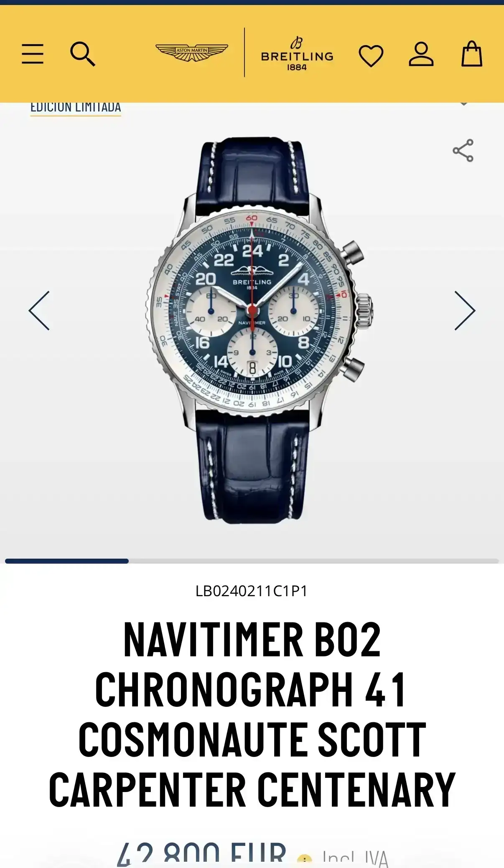Click the Incl. IVA tax label
The width and height of the screenshot is (504, 868).
click(x=356, y=859)
